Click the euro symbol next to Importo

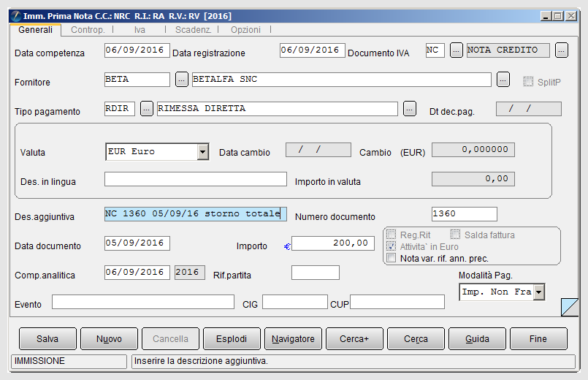[x=287, y=246]
